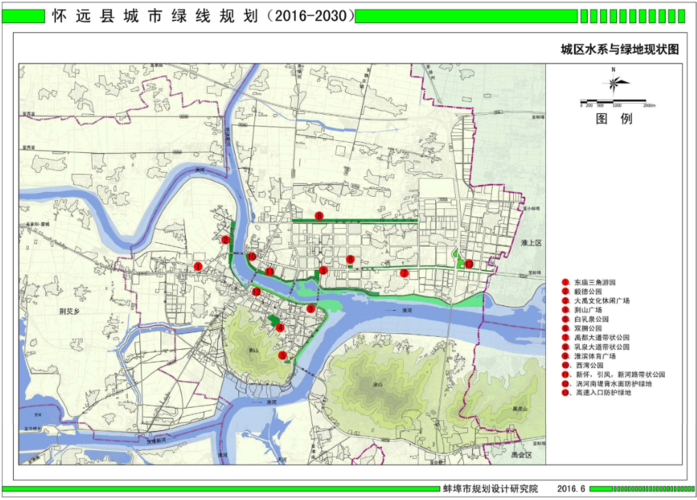This screenshot has width=697, height=500.
Task: Click the 淮上区 district label
Action: click(x=531, y=243)
